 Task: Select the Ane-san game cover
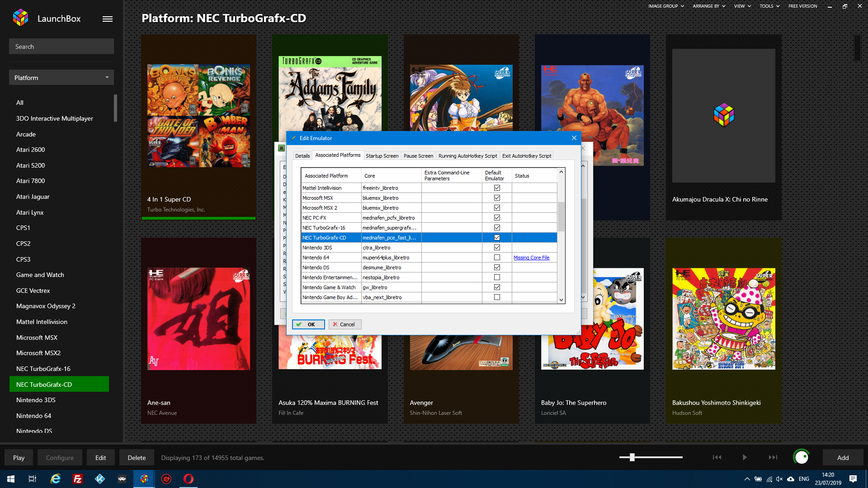[x=198, y=319]
